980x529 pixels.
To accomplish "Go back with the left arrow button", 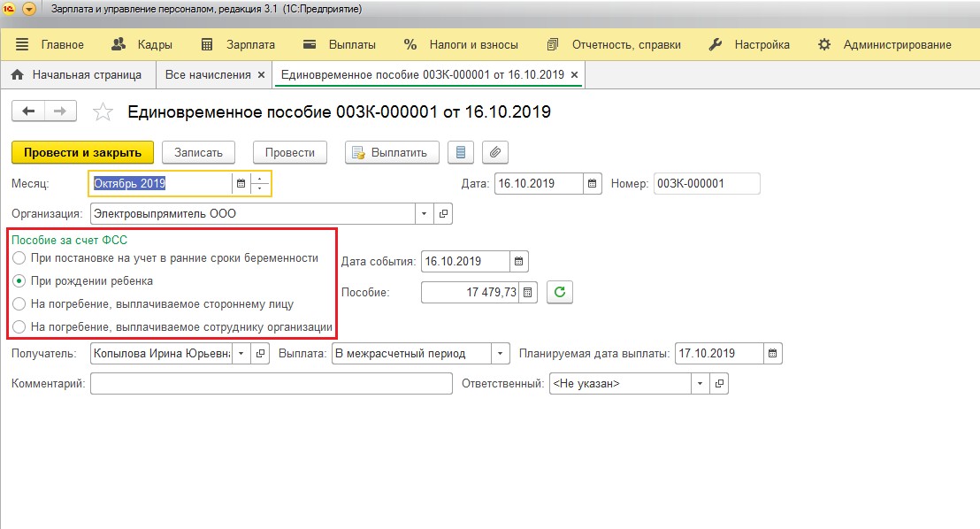I will [28, 111].
